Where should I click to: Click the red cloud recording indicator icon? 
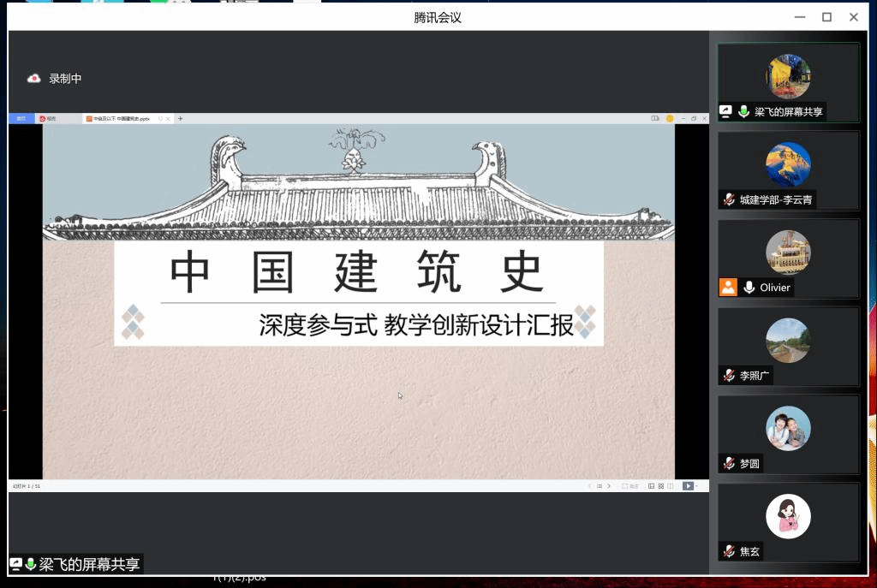(x=34, y=79)
